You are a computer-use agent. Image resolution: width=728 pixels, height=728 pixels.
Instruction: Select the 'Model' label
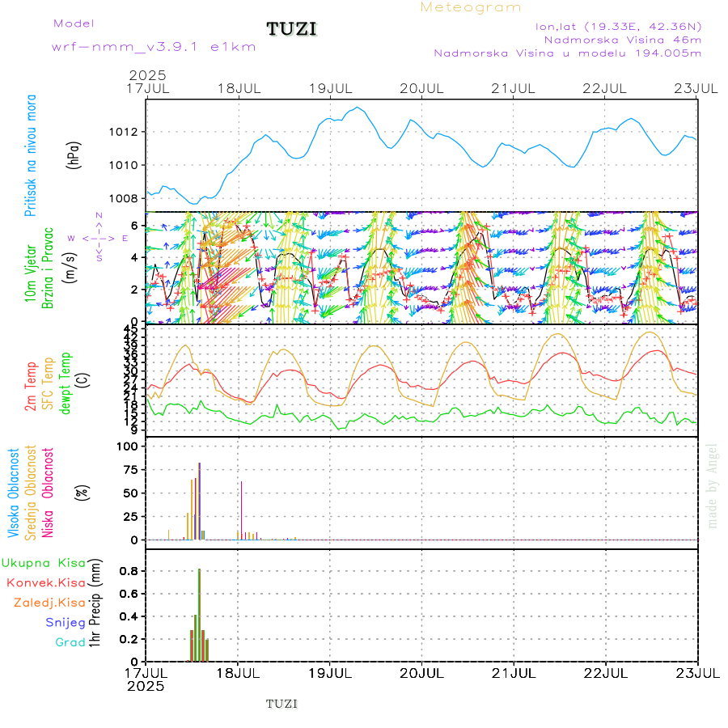[74, 23]
